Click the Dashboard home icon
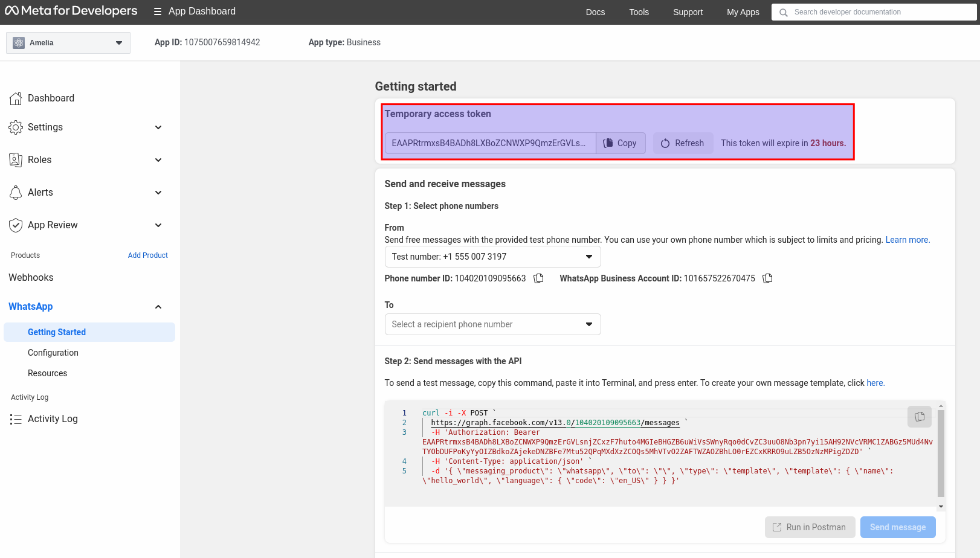 (16, 98)
